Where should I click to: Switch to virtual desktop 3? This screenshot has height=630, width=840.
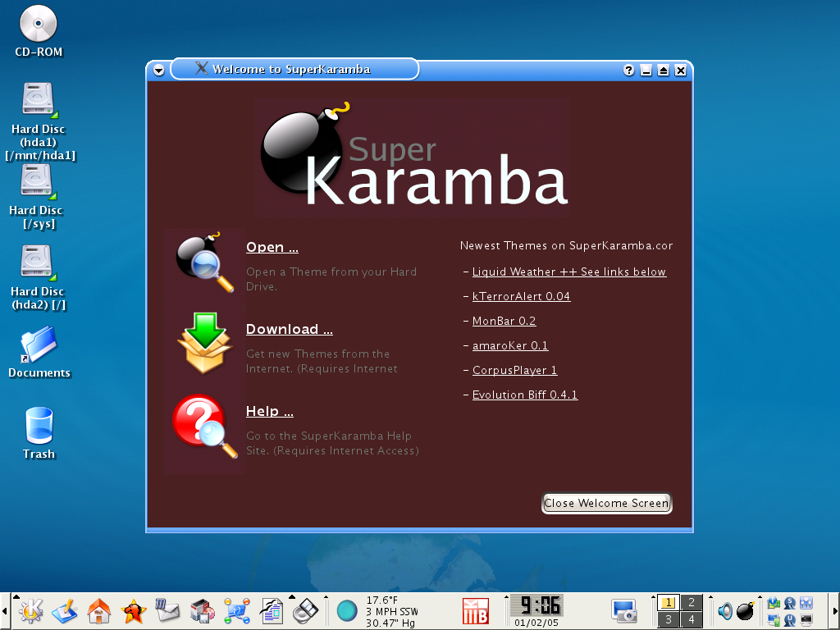669,619
